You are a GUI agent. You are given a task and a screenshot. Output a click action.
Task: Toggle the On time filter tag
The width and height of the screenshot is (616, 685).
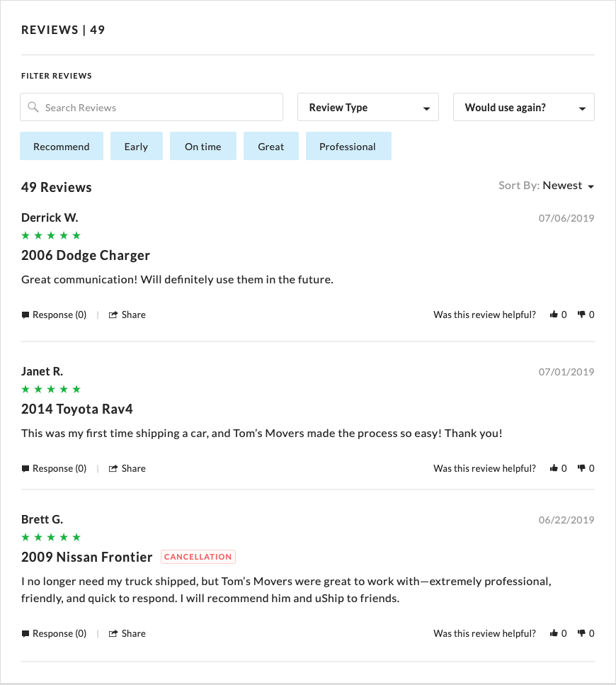(x=203, y=147)
